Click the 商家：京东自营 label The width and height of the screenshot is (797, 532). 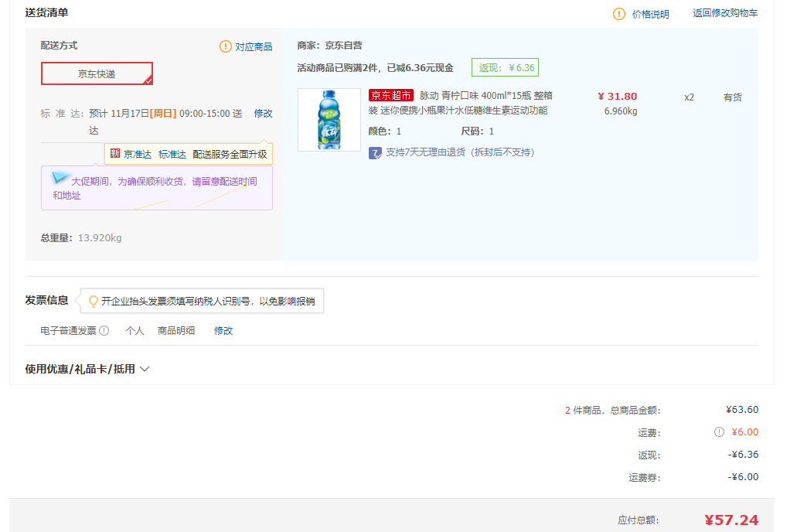click(x=329, y=46)
